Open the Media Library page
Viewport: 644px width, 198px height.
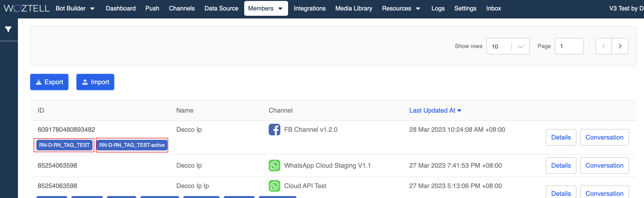coord(353,8)
